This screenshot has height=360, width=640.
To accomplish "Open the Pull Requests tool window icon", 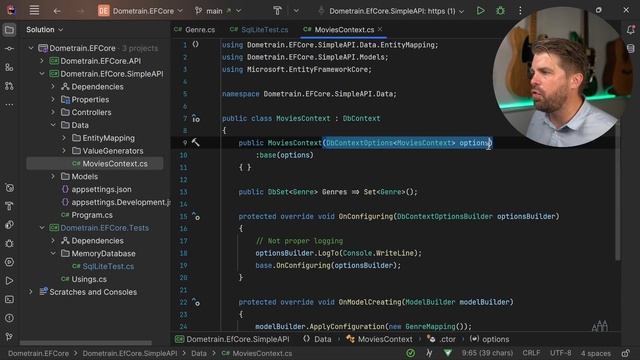I will pos(9,86).
